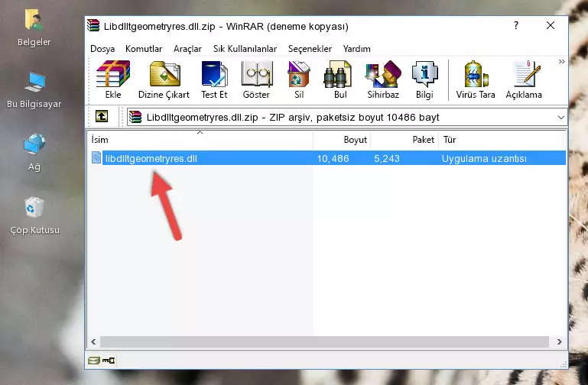Click the Sil delete icon

[299, 79]
